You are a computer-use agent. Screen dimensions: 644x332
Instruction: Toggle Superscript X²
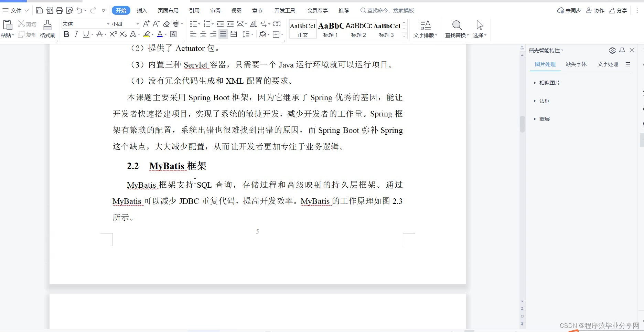coord(113,34)
